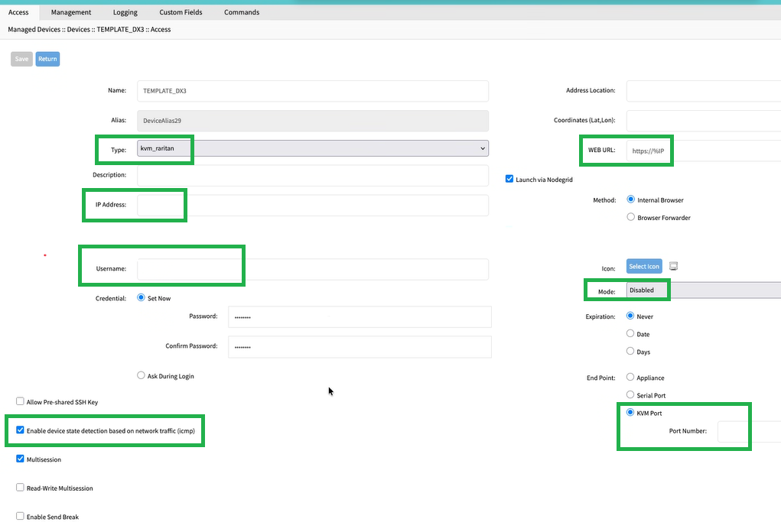Set Expiration to Date
The height and width of the screenshot is (532, 781).
[x=630, y=334]
